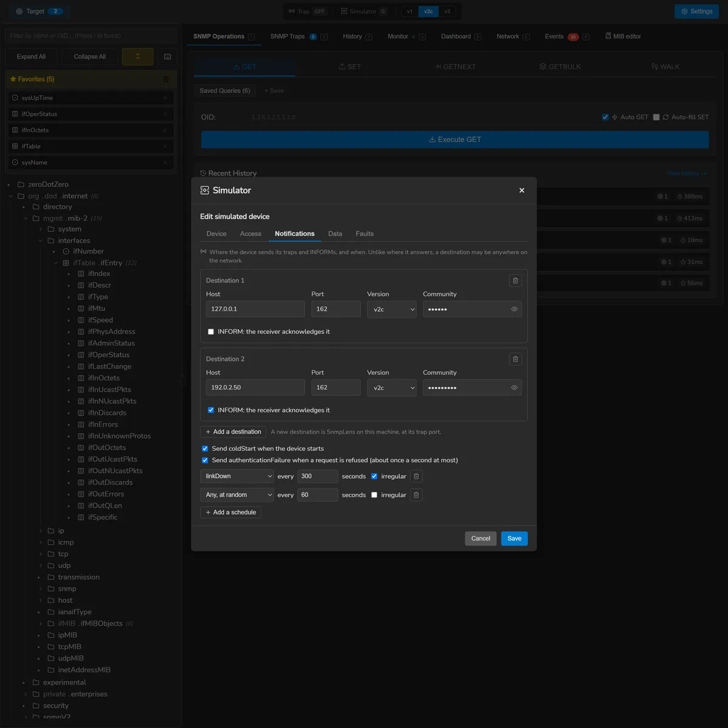Click the ifOutErrors column icon

81,494
